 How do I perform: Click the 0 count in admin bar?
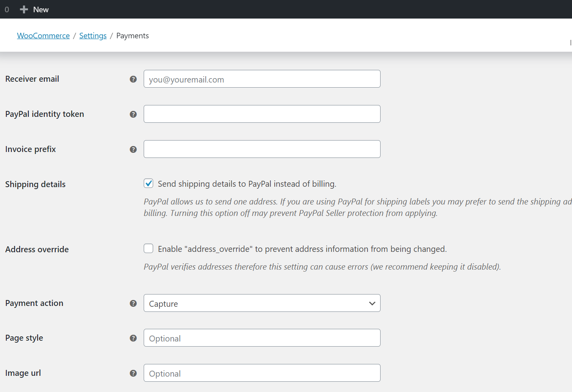tap(7, 9)
